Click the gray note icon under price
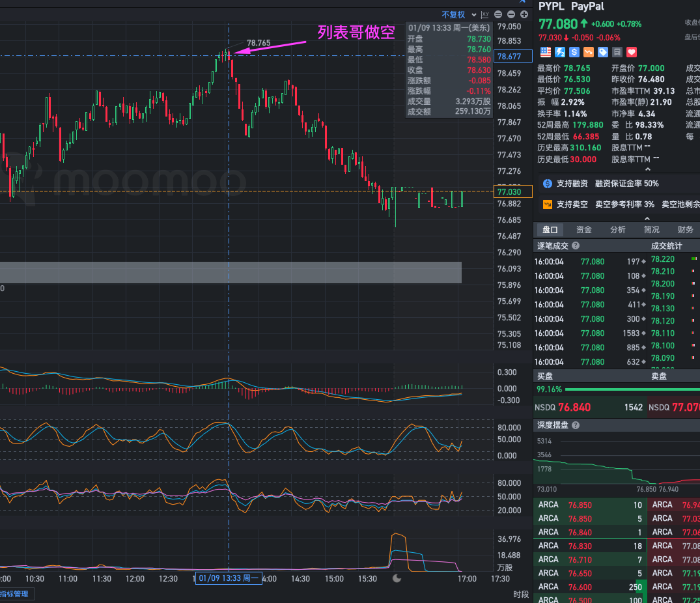This screenshot has height=603, width=700. [617, 52]
